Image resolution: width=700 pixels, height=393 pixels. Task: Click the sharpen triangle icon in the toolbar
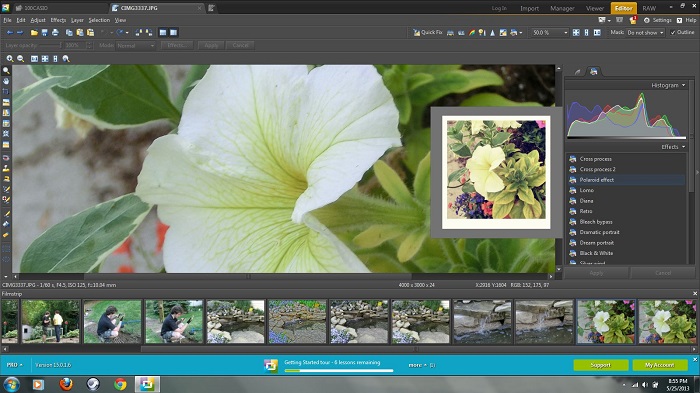point(492,33)
